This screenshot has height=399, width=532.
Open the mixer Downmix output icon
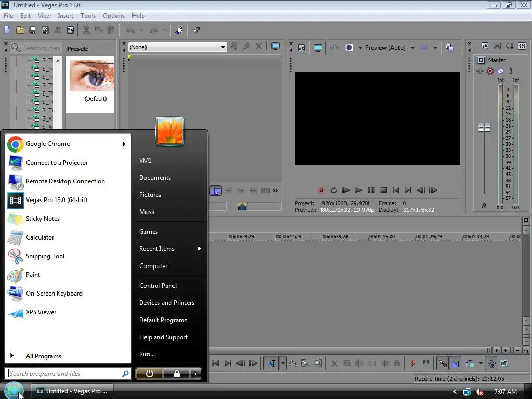click(497, 46)
